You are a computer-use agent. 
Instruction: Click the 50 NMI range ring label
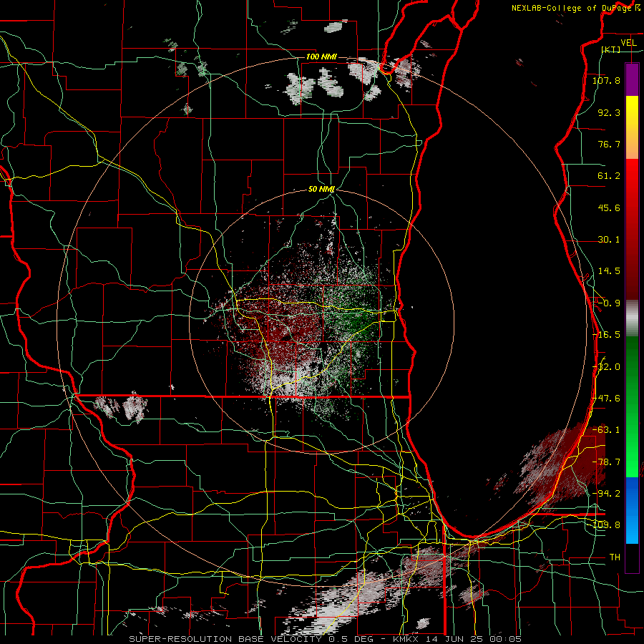coord(321,190)
